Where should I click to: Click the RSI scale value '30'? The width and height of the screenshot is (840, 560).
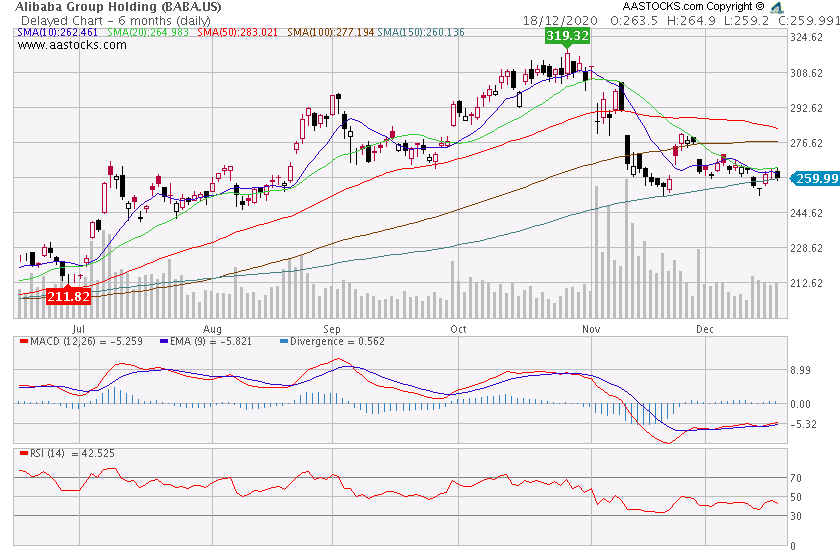[x=796, y=516]
